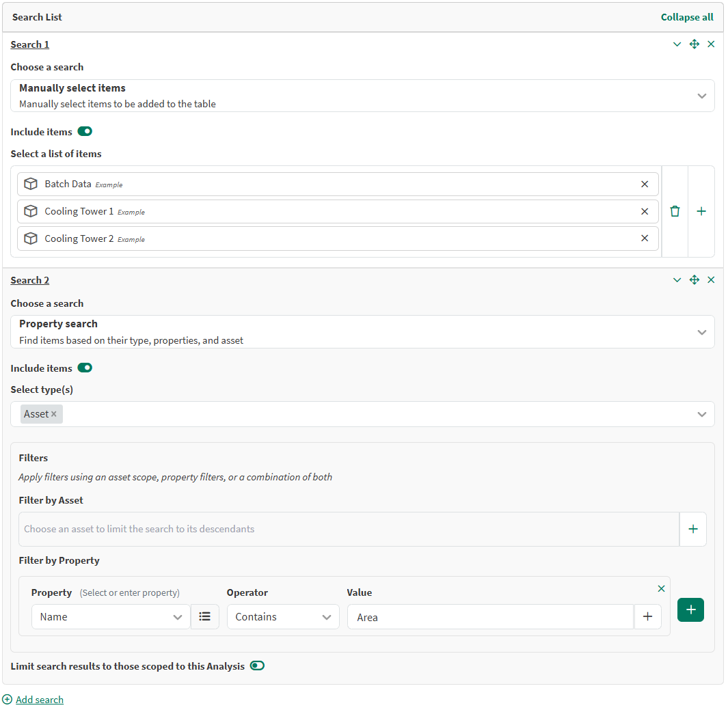
Task: Remove Cooling Tower 2 from the list
Action: (644, 238)
